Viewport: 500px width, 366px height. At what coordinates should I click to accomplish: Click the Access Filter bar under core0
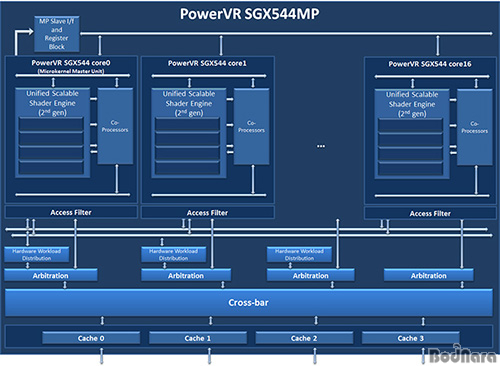71,212
